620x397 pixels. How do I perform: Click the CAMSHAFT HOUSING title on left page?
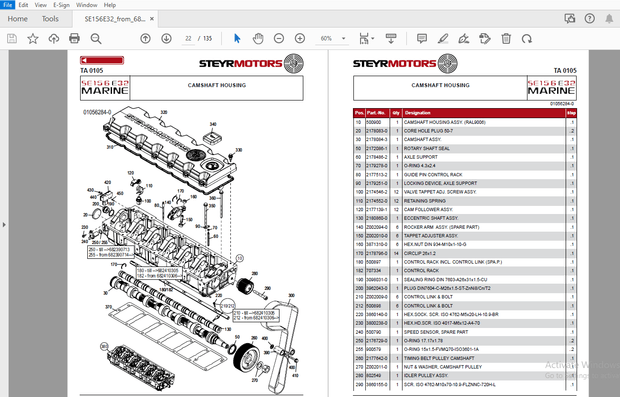217,85
